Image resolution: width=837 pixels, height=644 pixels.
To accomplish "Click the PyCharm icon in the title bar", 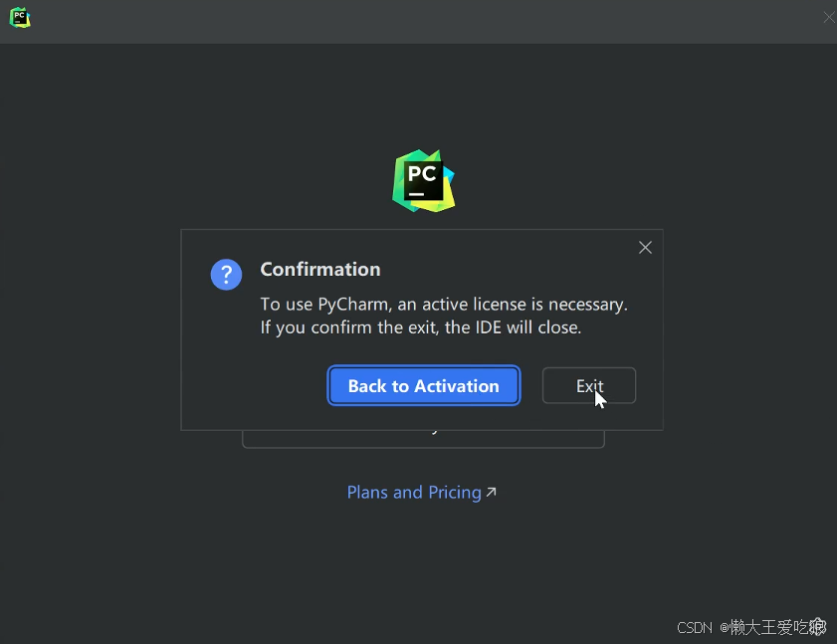I will click(x=20, y=18).
